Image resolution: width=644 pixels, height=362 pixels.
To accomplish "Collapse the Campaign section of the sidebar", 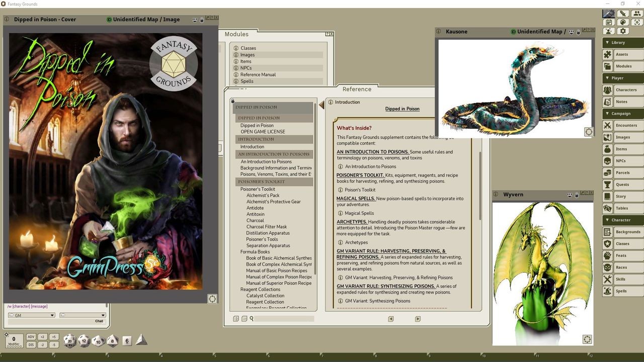I will 608,113.
